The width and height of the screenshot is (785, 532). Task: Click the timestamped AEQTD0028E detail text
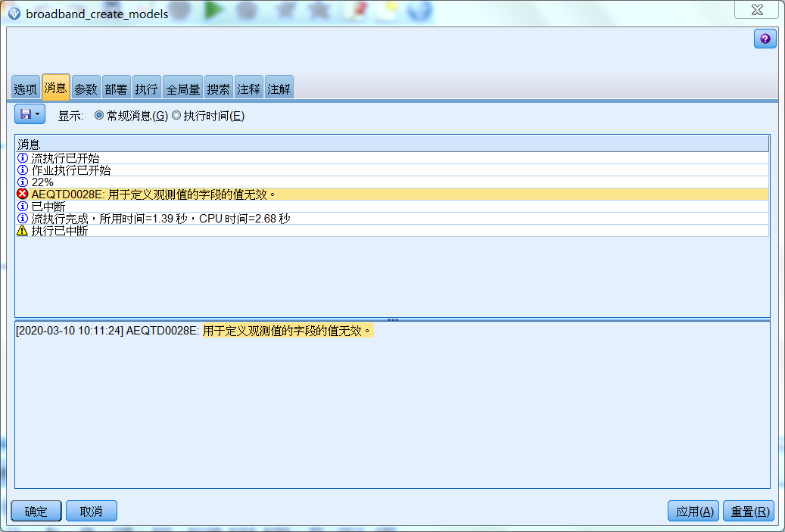[195, 331]
